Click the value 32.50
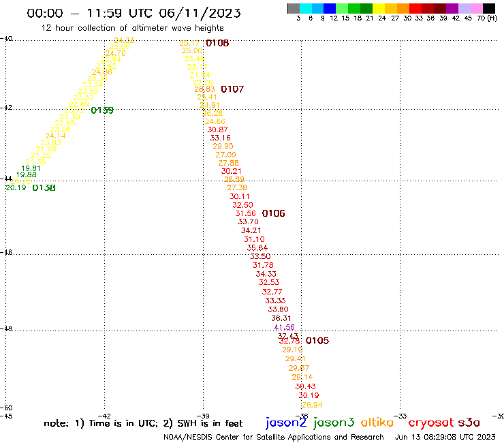Image resolution: width=504 pixels, height=443 pixels. [242, 205]
